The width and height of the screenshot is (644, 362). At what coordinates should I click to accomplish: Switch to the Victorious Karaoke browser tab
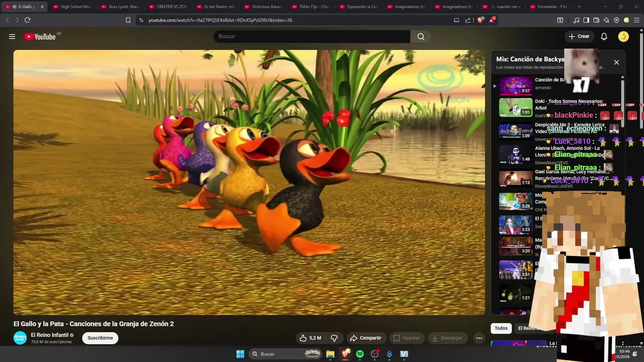coord(263,7)
